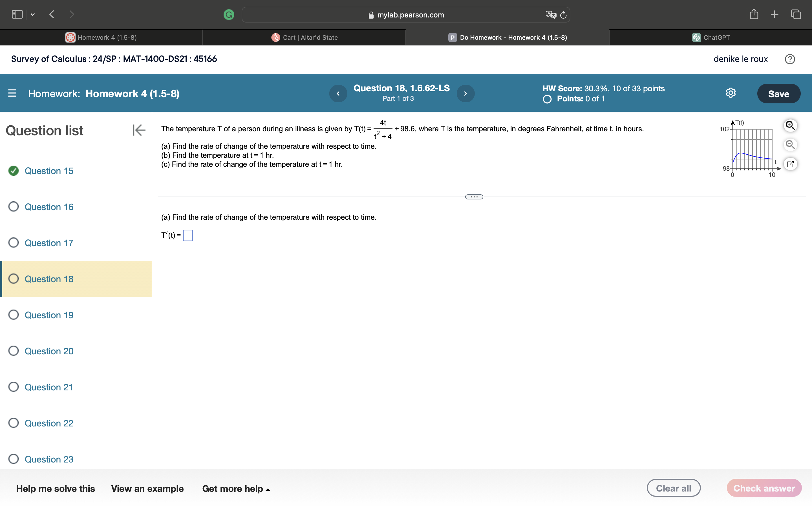Expand the collapsed problem divider ellipsis
Viewport: 812px width, 507px height.
point(474,197)
